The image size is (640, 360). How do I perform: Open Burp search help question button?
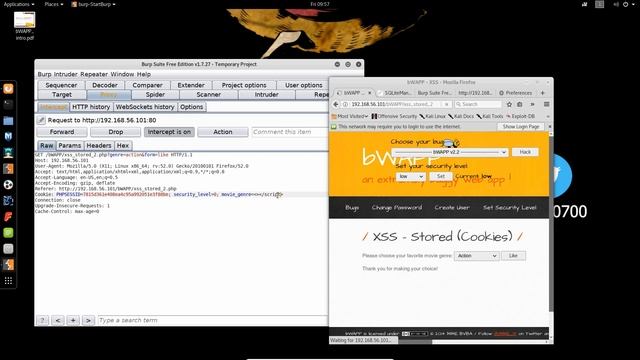42,320
